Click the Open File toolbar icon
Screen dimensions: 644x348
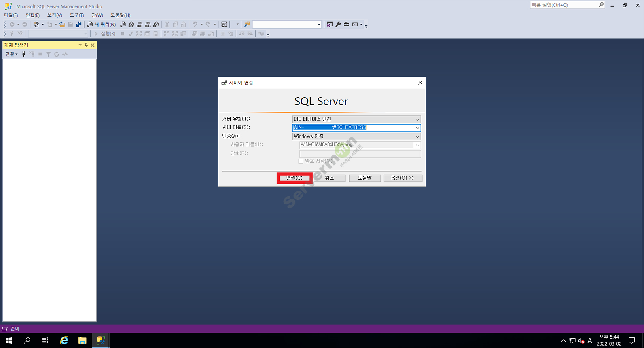pos(62,24)
